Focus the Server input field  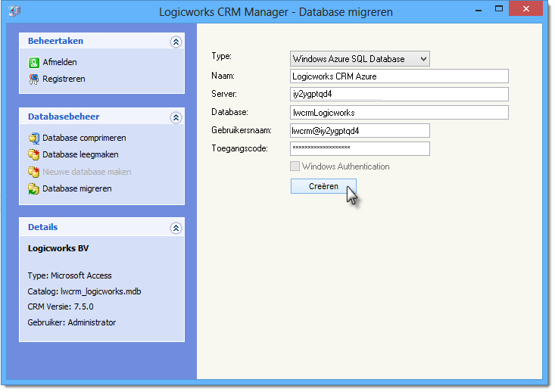click(399, 94)
